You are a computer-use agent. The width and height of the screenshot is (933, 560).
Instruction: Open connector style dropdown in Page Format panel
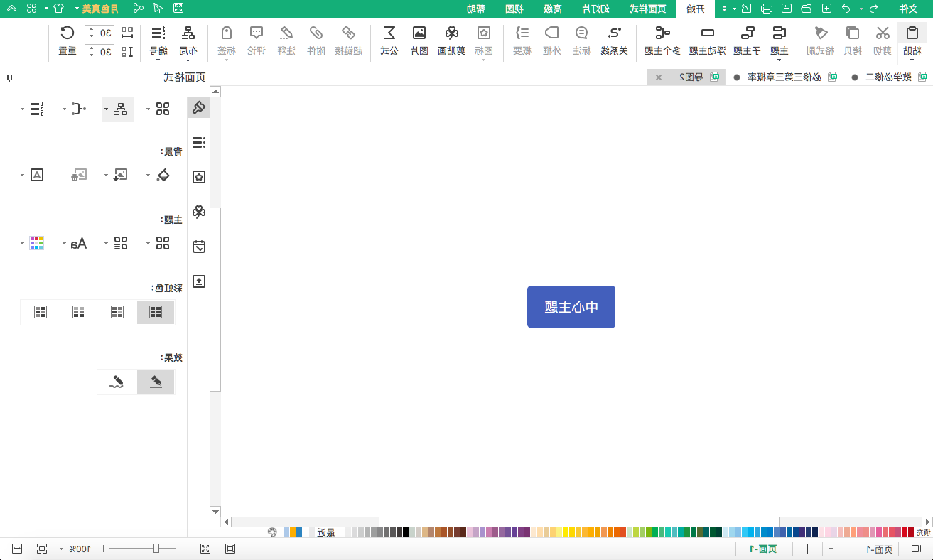point(75,109)
